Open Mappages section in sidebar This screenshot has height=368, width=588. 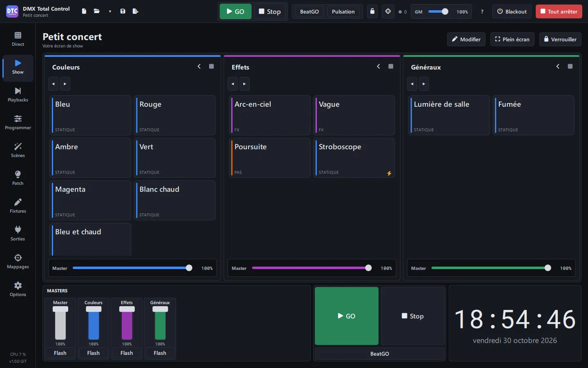(x=18, y=262)
